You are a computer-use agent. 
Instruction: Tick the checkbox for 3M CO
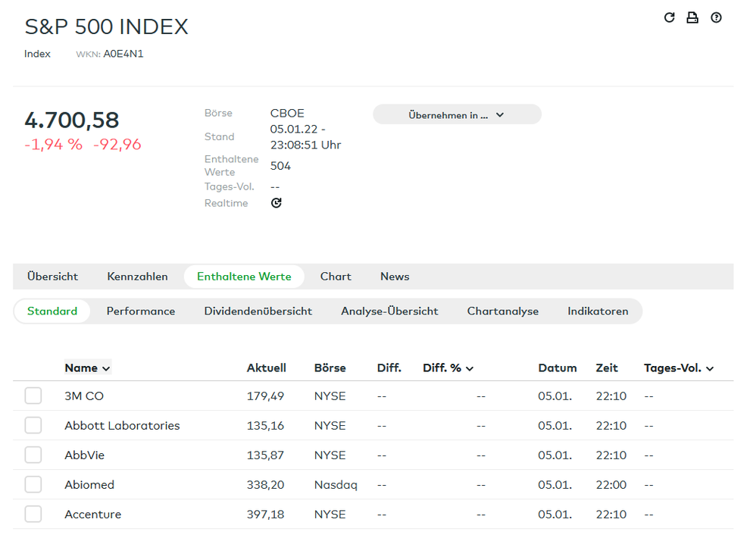pyautogui.click(x=33, y=396)
